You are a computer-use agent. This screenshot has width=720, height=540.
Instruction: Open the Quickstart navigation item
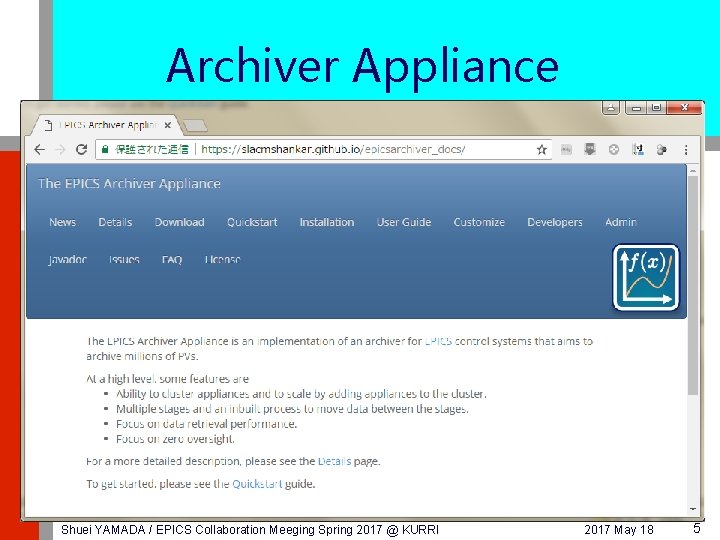[x=252, y=222]
